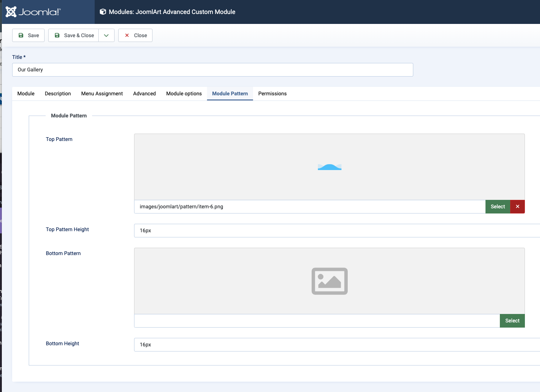Go to Menu Assignment tab
The width and height of the screenshot is (540, 392).
102,93
